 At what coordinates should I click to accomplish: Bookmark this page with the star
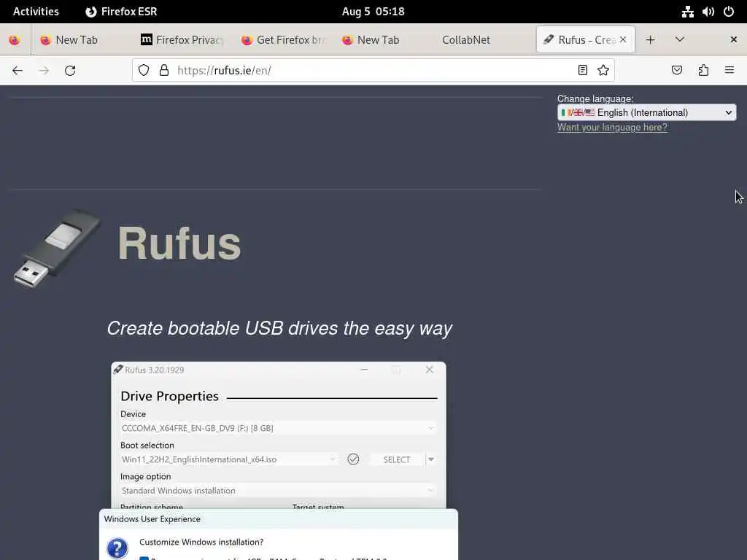[x=603, y=71]
